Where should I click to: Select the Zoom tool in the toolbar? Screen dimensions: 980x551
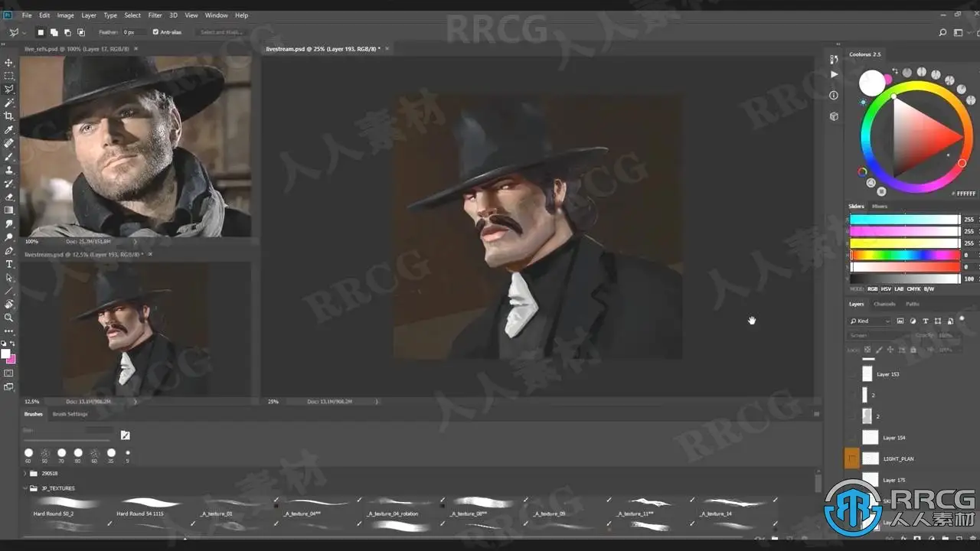click(9, 317)
